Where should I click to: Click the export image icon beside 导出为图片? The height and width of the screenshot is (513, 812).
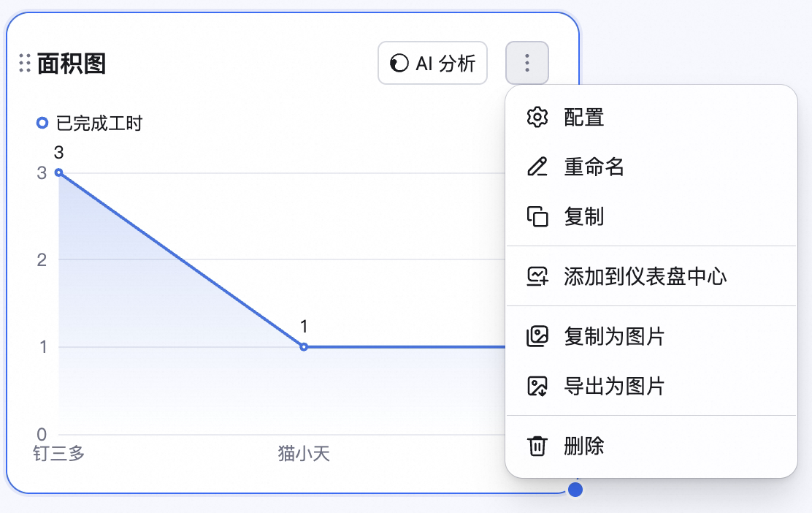pyautogui.click(x=537, y=386)
